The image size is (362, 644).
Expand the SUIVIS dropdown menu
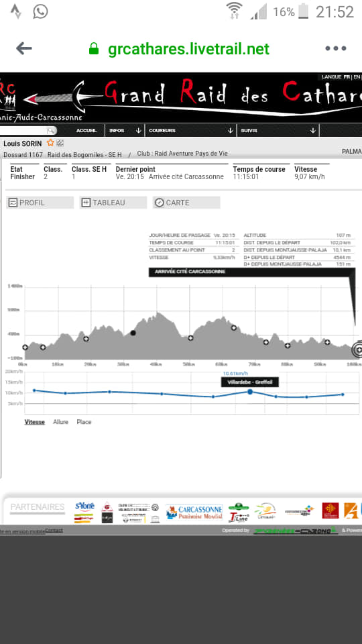click(x=278, y=130)
